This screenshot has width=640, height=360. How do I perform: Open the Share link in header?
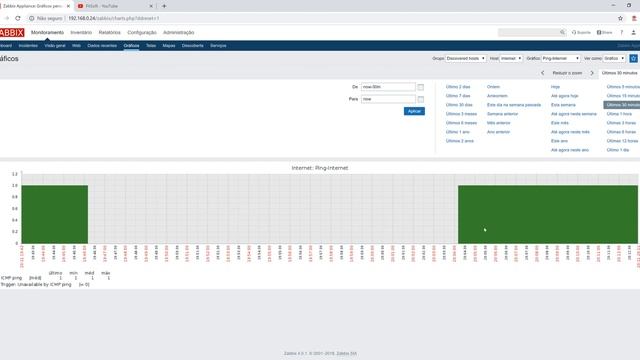pos(604,32)
